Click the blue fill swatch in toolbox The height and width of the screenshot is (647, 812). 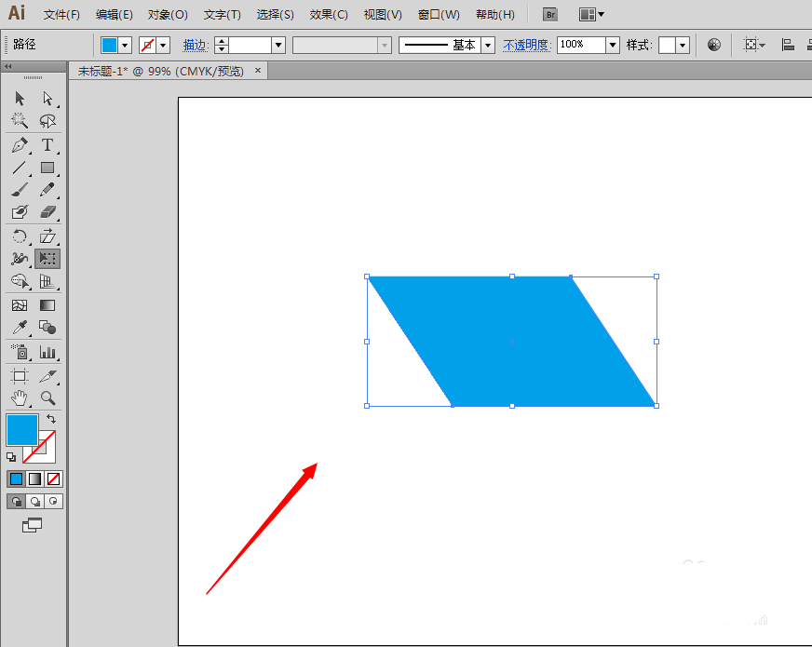coord(22,429)
